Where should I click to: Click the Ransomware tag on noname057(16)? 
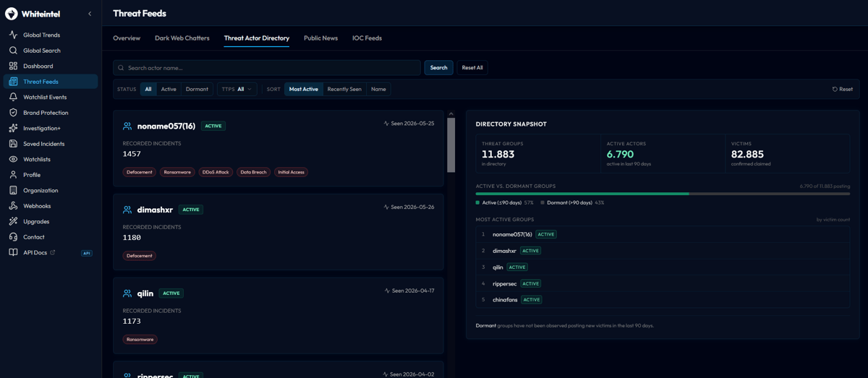[177, 172]
